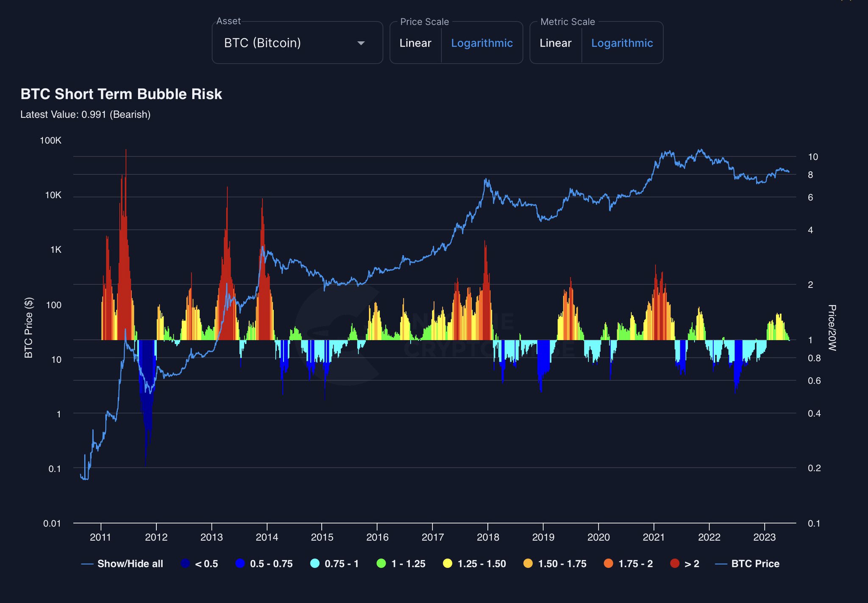Toggle the 1 - 1.25 legend series
This screenshot has height=603, width=868.
click(x=401, y=564)
